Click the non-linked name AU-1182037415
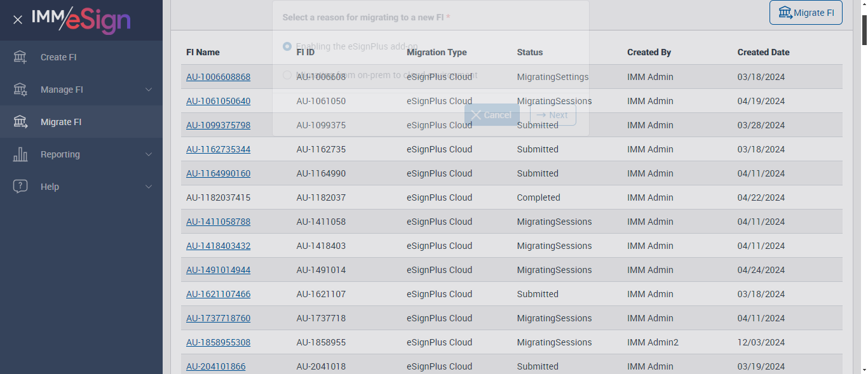Screen dimensions: 868x374 tap(218, 197)
